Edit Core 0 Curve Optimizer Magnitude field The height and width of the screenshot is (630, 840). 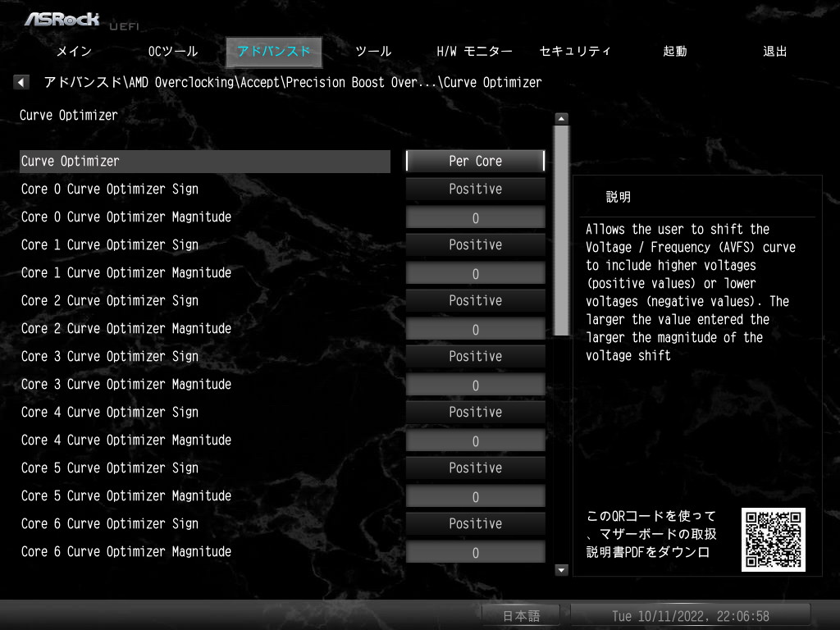pyautogui.click(x=475, y=217)
